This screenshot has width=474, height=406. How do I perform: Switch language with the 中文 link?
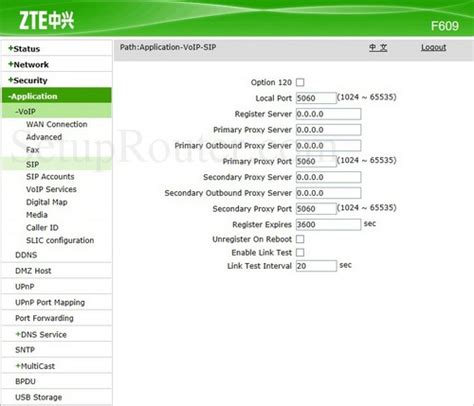[x=378, y=48]
